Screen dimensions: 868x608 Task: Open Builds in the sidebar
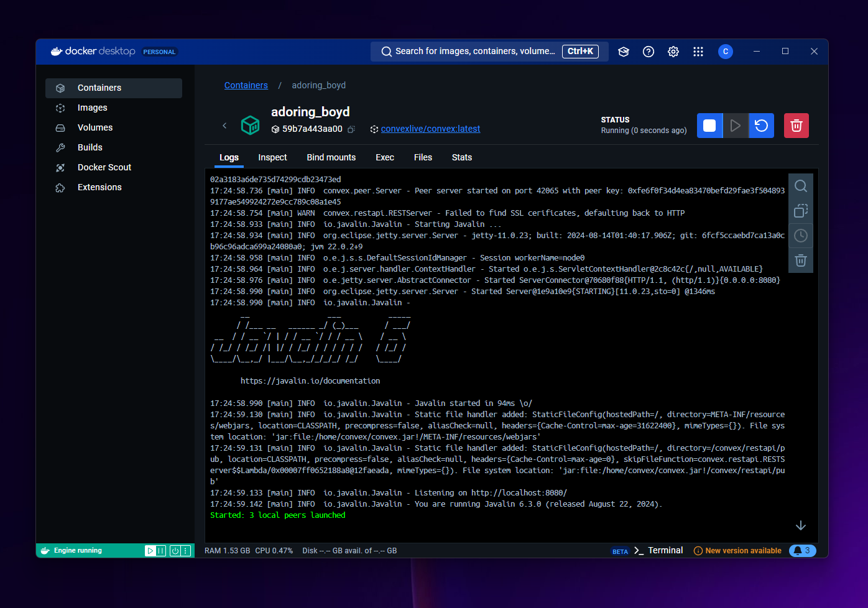click(114, 148)
